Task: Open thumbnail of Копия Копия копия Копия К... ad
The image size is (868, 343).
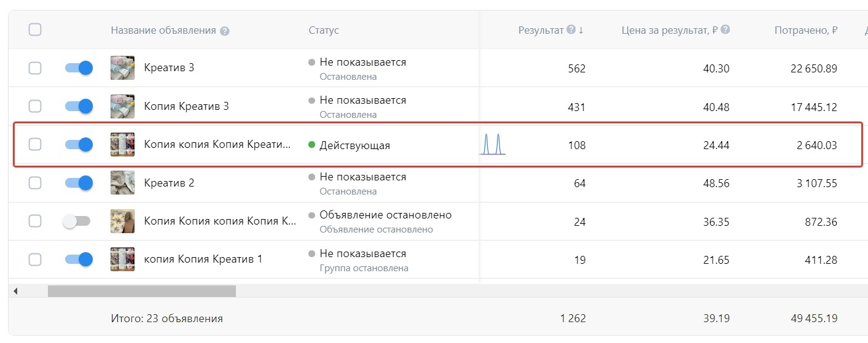Action: 122,221
